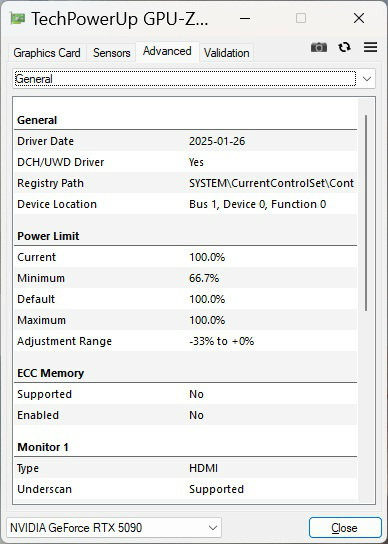The width and height of the screenshot is (388, 544).
Task: Select the Device Location row label
Action: (57, 204)
